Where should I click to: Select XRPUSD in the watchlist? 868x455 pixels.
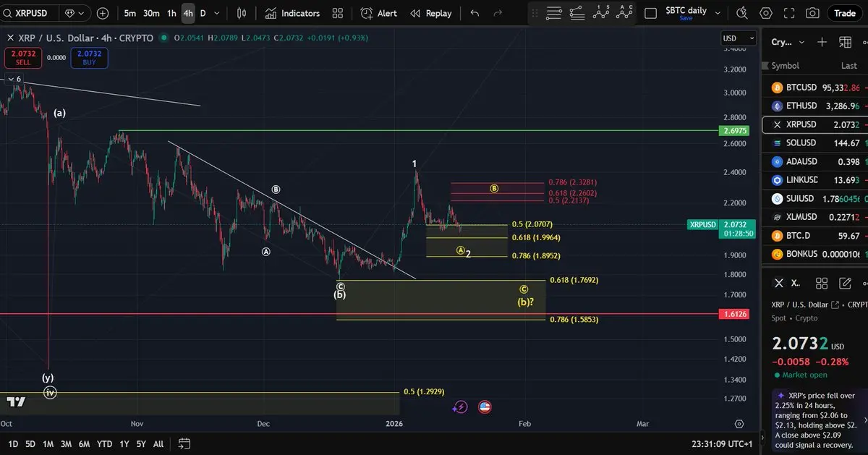click(814, 124)
